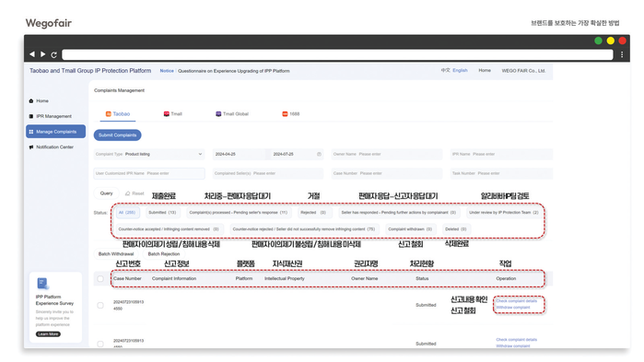Click the Task Number input field
Viewport: 644px width, 362px height.
[x=501, y=173]
